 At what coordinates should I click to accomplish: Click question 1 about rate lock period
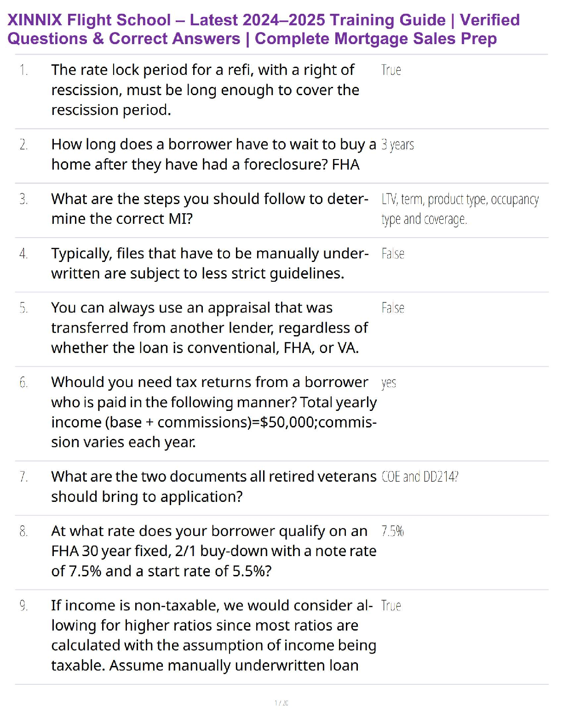point(205,90)
